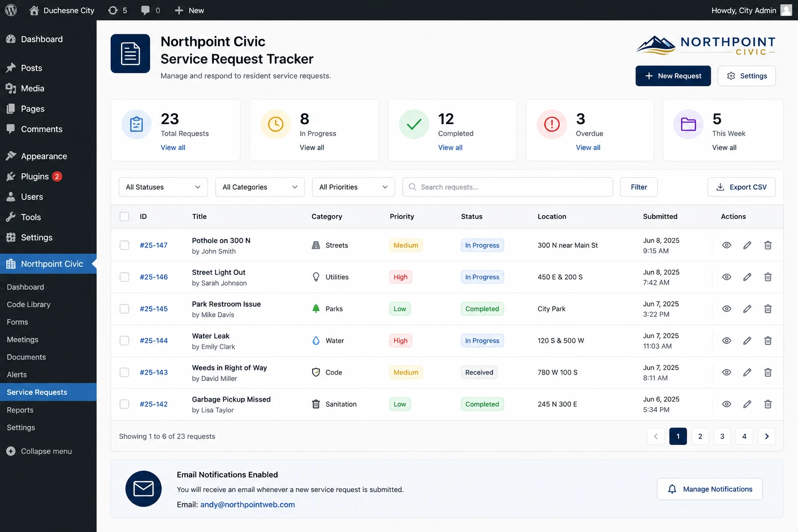Delete the Garbage Pickup Missed request
This screenshot has width=798, height=532.
tap(768, 404)
